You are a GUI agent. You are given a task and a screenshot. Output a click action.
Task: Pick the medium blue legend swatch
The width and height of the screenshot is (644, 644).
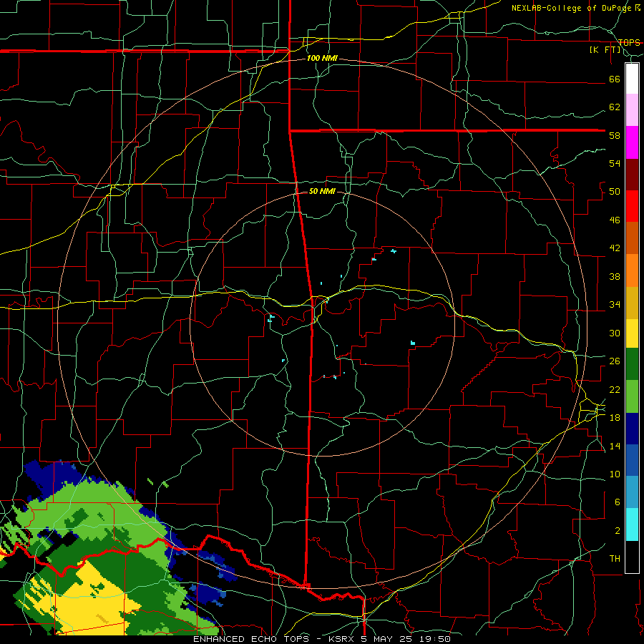(632, 460)
